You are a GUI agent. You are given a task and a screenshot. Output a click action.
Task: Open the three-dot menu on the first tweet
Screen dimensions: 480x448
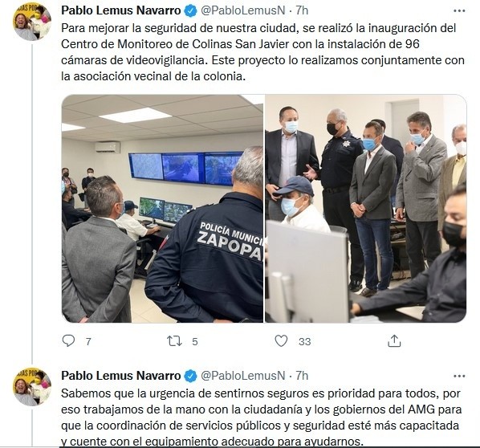coord(459,11)
